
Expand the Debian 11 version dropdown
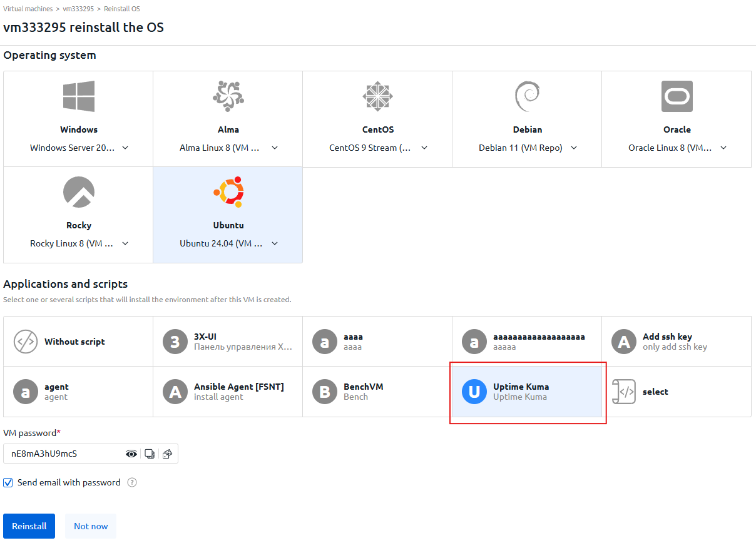pyautogui.click(x=574, y=148)
